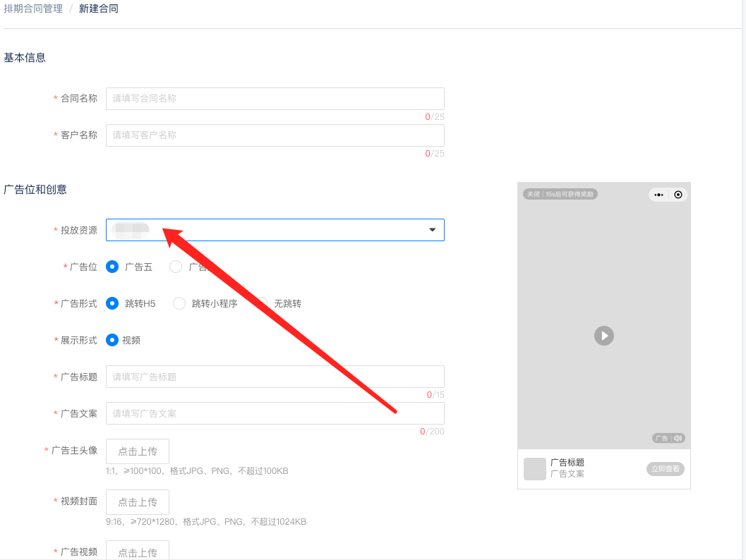The width and height of the screenshot is (746, 560).
Task: Click the 关闭 label in the preview
Action: 533,194
